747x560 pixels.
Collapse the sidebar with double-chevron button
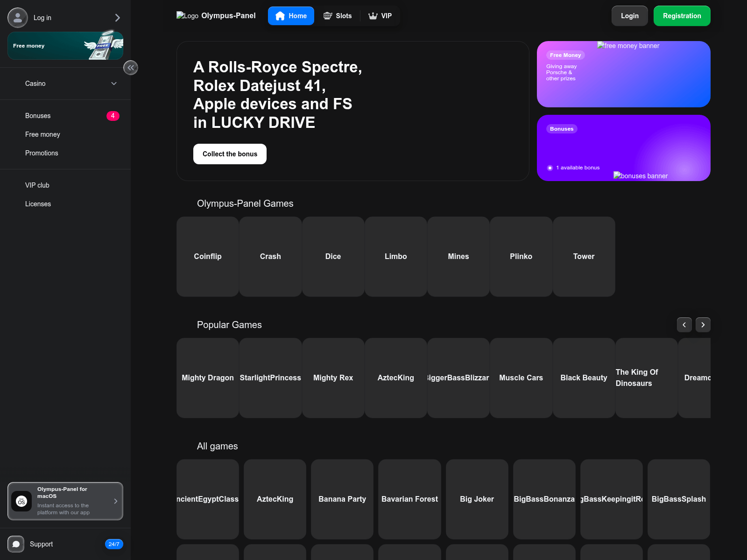(x=131, y=68)
